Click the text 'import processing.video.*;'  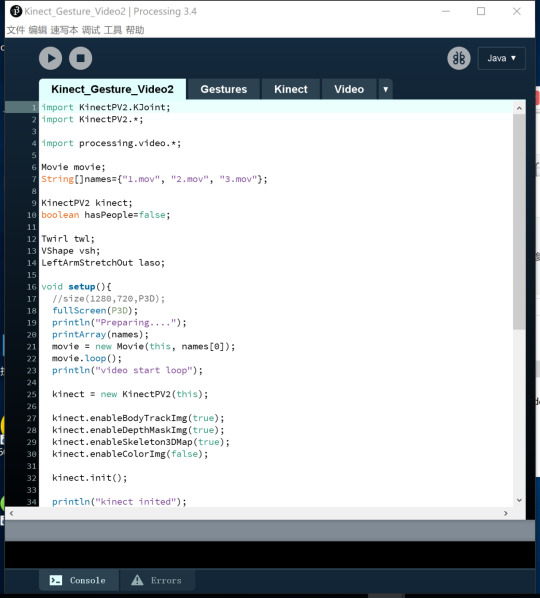[x=111, y=143]
